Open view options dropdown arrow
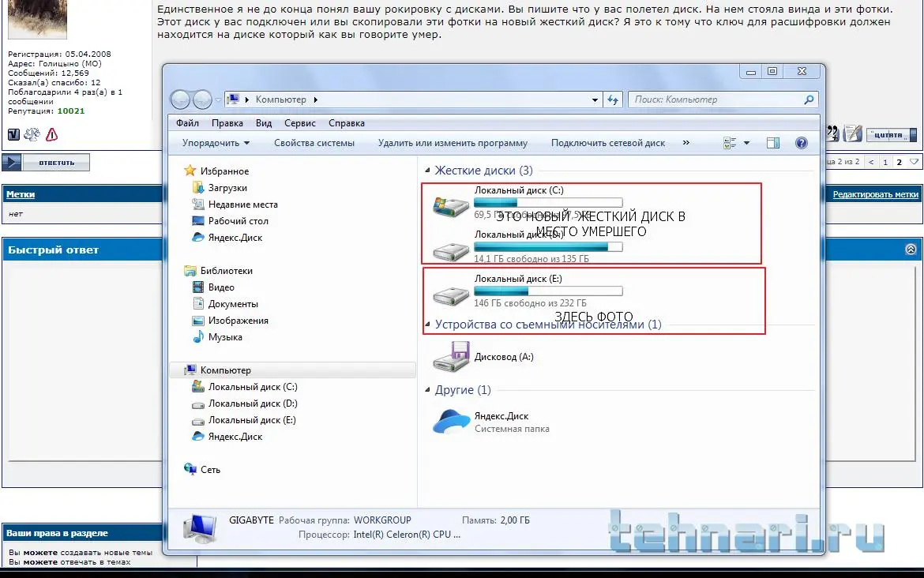 click(x=746, y=143)
